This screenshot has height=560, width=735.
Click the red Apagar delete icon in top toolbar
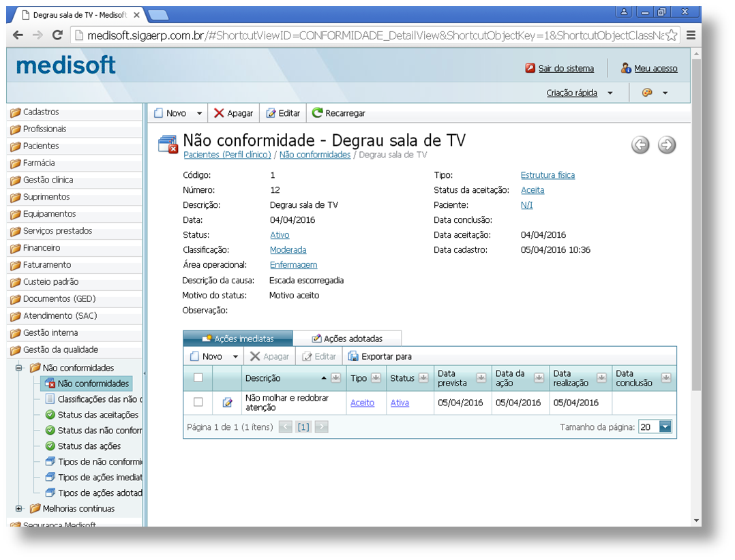click(219, 113)
